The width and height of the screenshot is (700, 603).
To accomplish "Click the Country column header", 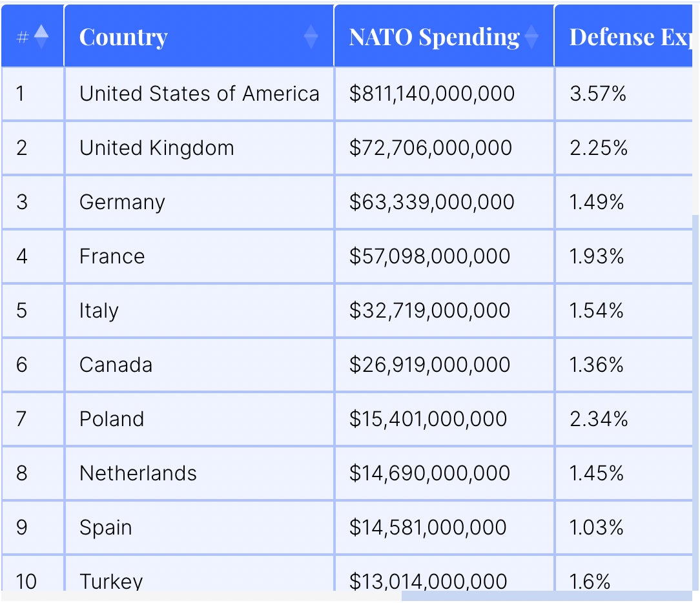I will (123, 37).
